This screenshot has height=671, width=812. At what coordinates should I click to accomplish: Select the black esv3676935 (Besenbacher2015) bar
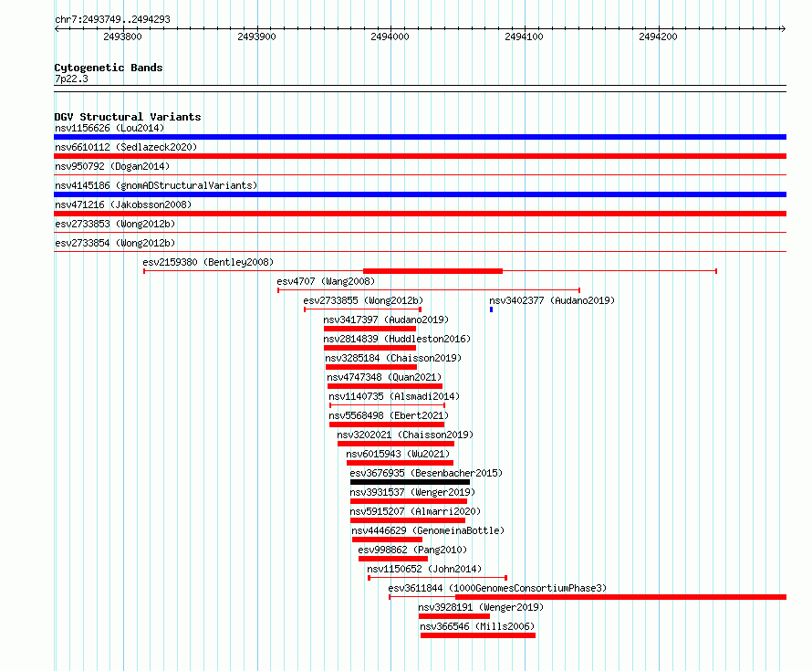411,482
